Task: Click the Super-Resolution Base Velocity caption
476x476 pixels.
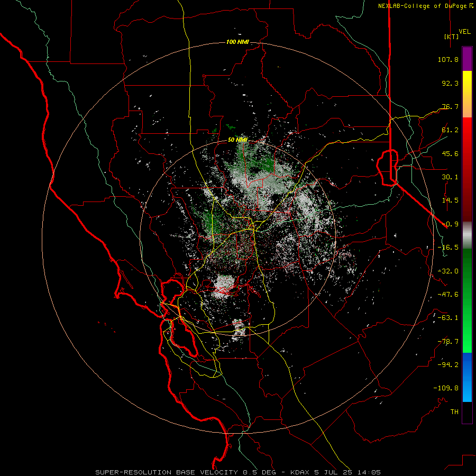Action: tap(238, 472)
